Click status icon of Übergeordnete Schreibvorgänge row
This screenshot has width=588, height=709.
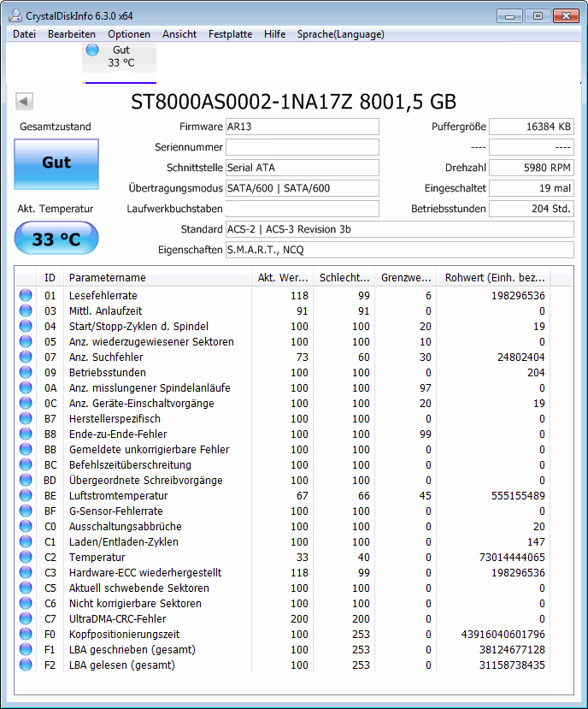(x=26, y=479)
